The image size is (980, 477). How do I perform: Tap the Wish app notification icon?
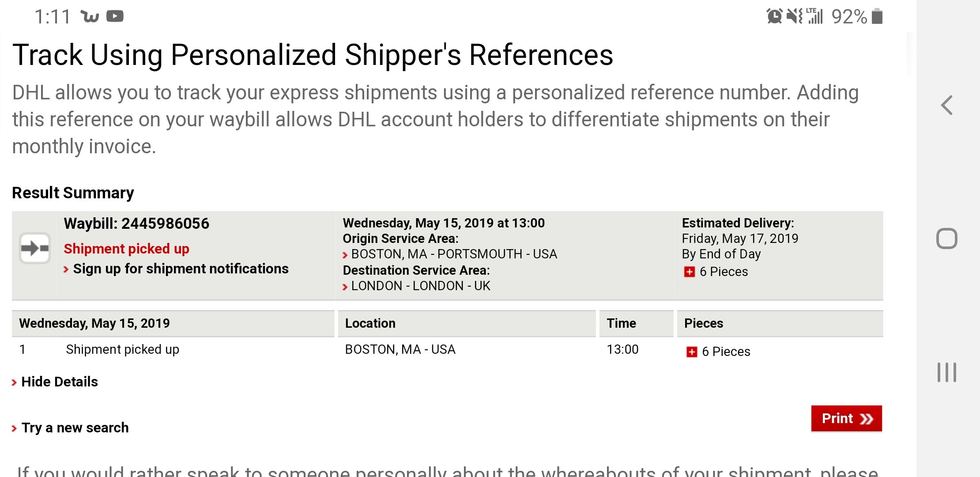click(90, 17)
